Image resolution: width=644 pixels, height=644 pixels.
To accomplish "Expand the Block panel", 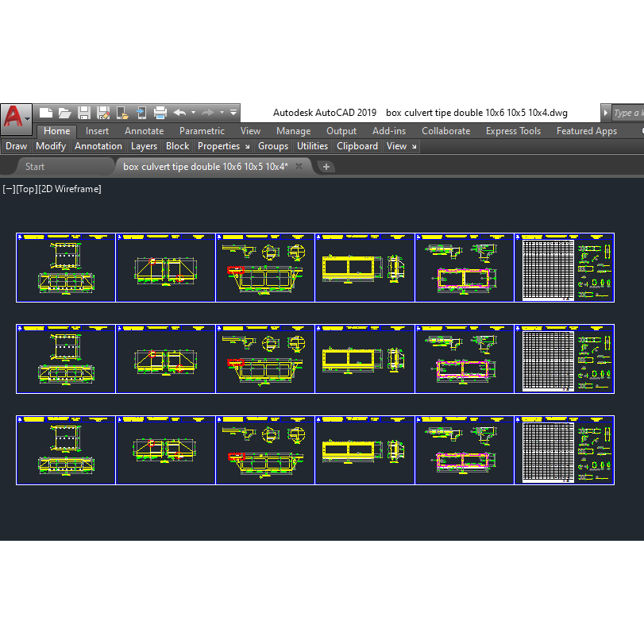I will (177, 146).
